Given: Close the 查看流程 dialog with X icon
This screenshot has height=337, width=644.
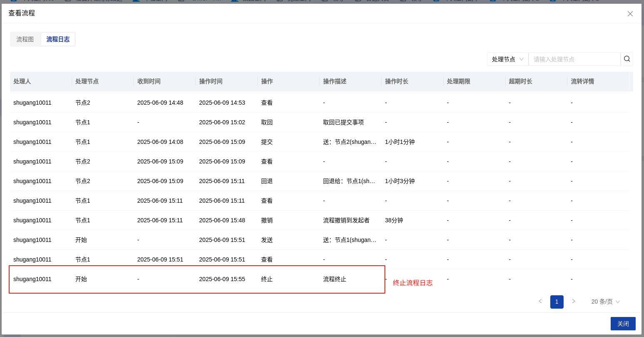Looking at the screenshot, I should pyautogui.click(x=630, y=14).
